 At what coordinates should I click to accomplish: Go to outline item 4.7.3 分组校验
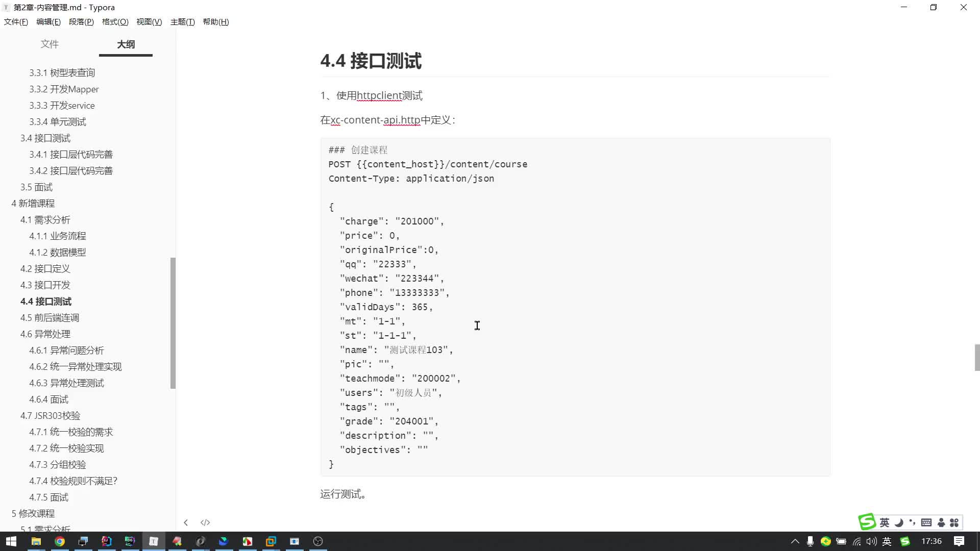[57, 465]
